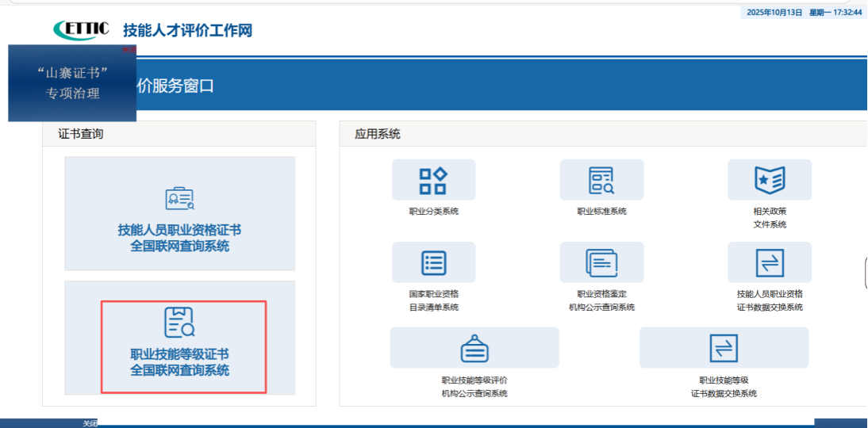Click the 职业标准系统 text label
This screenshot has height=428, width=868.
point(601,212)
